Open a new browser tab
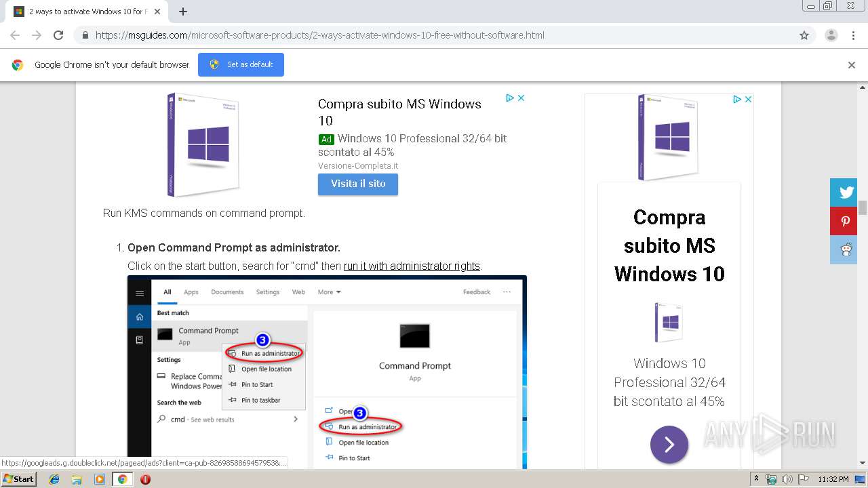Screen dimensions: 868x488 point(183,12)
